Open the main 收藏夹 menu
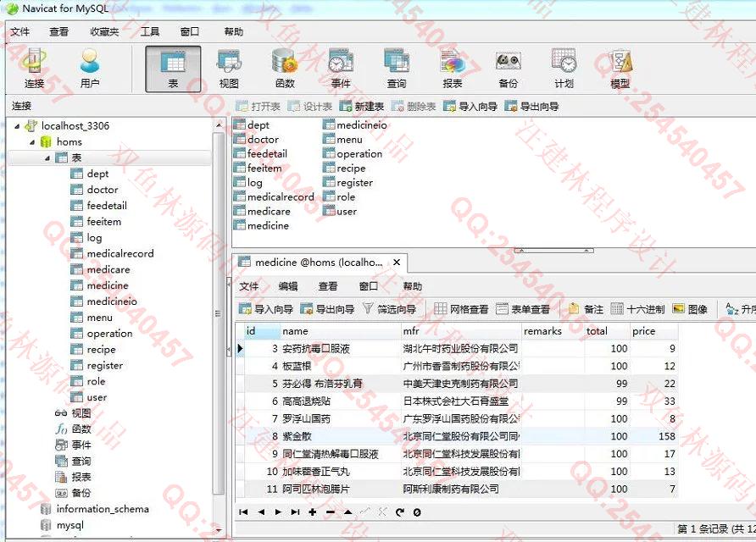The image size is (756, 542). pos(104,32)
